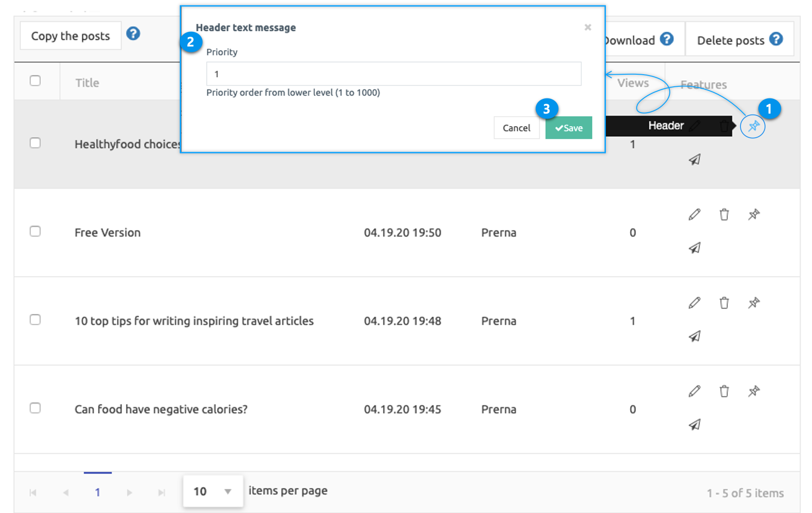812x513 pixels.
Task: Go to next page arrow in pagination
Action: (x=130, y=492)
